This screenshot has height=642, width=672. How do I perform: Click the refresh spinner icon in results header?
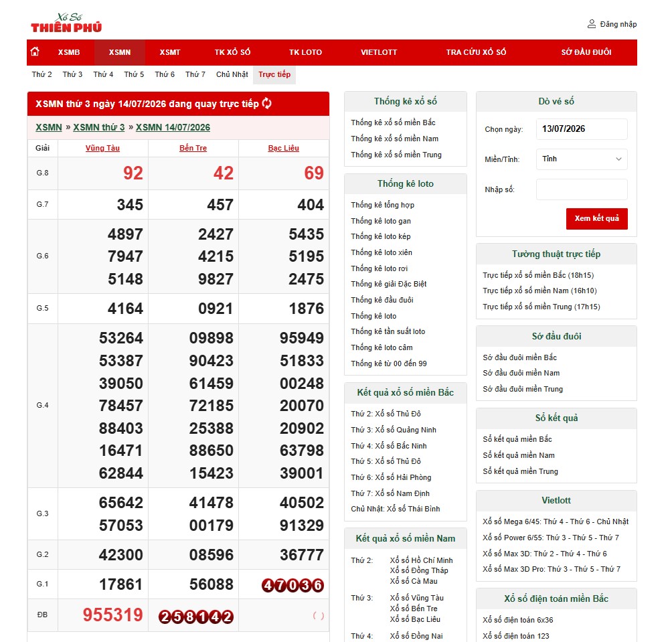266,103
